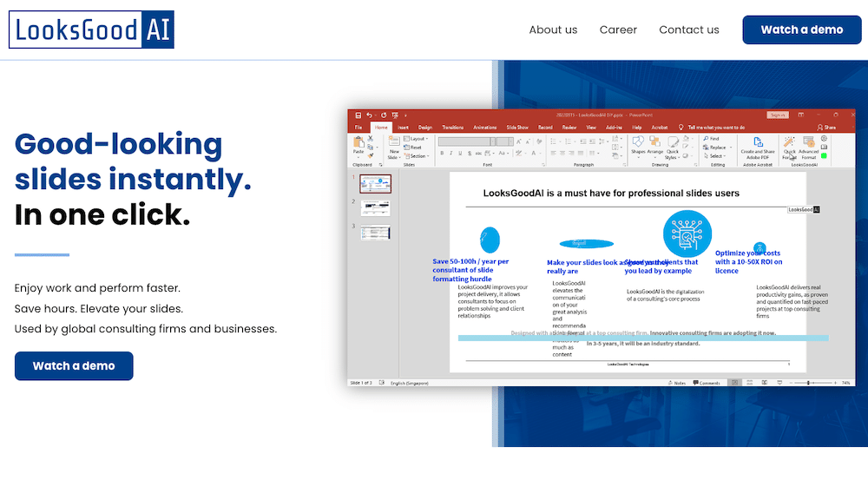The height and width of the screenshot is (480, 868).
Task: Open the Arrange menu
Action: point(654,148)
